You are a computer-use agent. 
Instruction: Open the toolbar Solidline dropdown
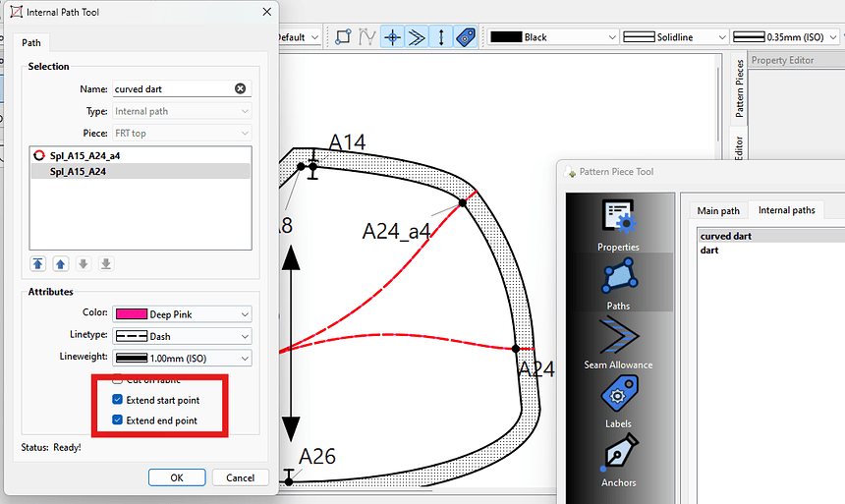[676, 36]
